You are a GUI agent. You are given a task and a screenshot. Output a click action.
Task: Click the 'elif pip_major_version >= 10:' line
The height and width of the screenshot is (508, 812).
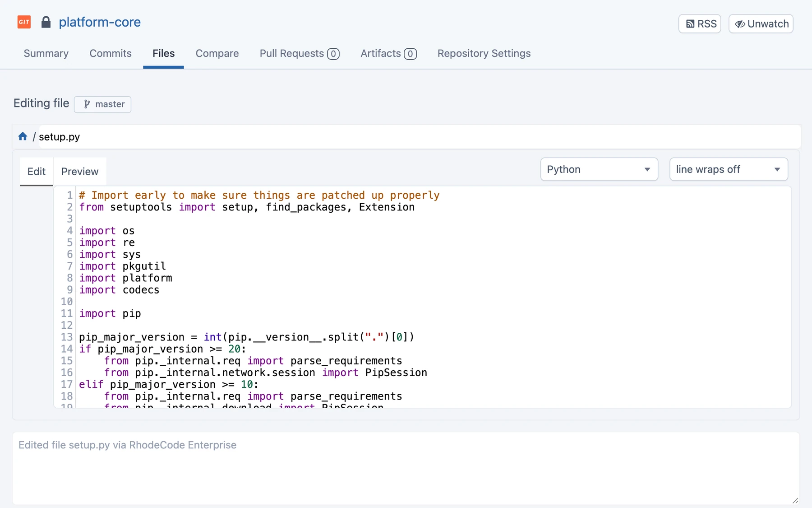tap(169, 384)
